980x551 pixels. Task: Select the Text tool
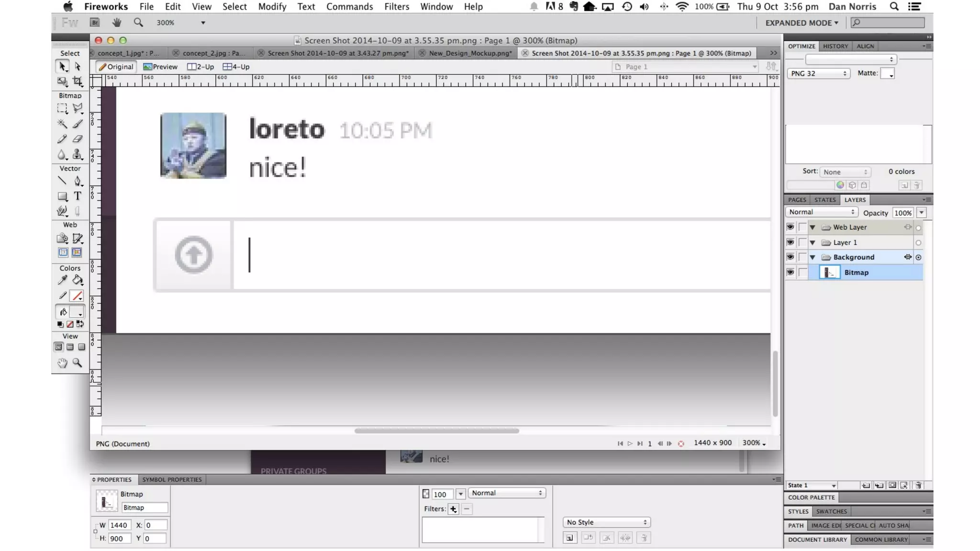78,196
